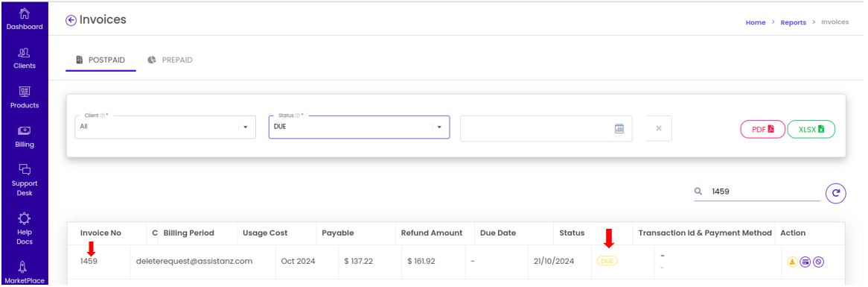Image resolution: width=868 pixels, height=287 pixels.
Task: Open Support Desk from the sidebar
Action: (x=25, y=180)
